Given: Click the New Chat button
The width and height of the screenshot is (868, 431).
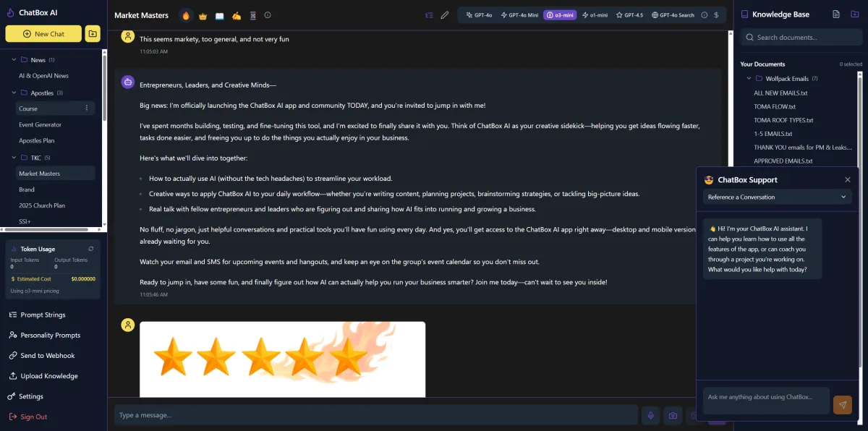Looking at the screenshot, I should 43,33.
